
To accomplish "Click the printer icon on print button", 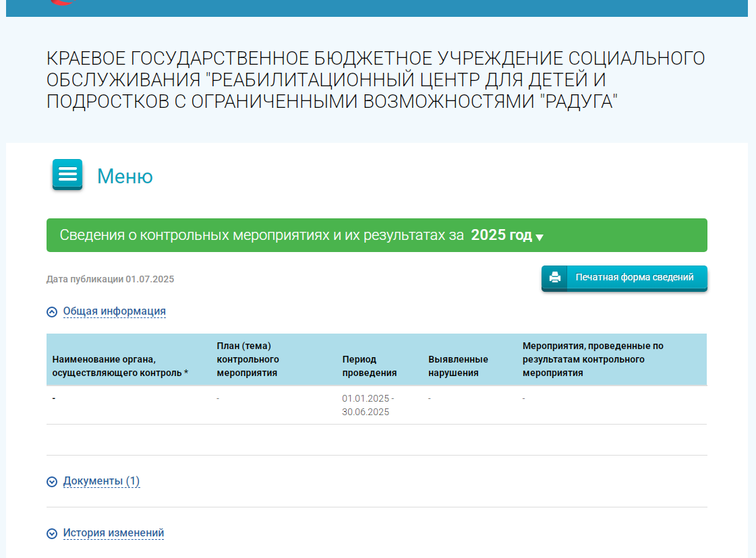I will 554,278.
